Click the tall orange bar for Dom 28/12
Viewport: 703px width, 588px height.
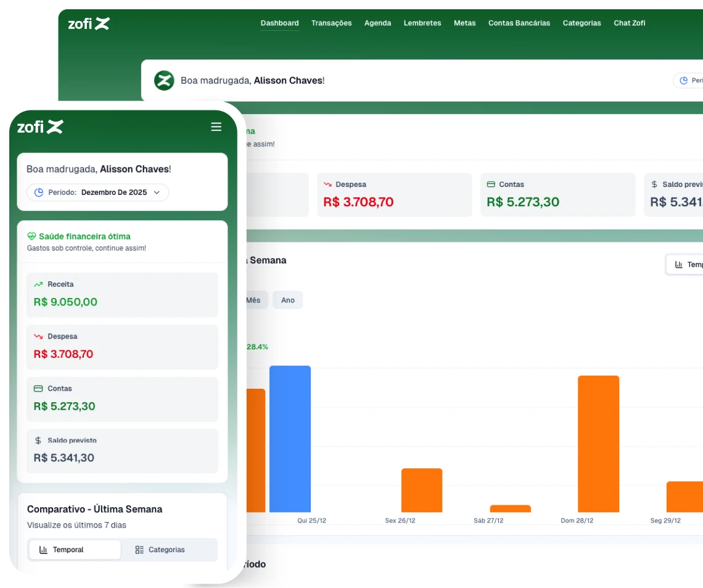point(598,444)
